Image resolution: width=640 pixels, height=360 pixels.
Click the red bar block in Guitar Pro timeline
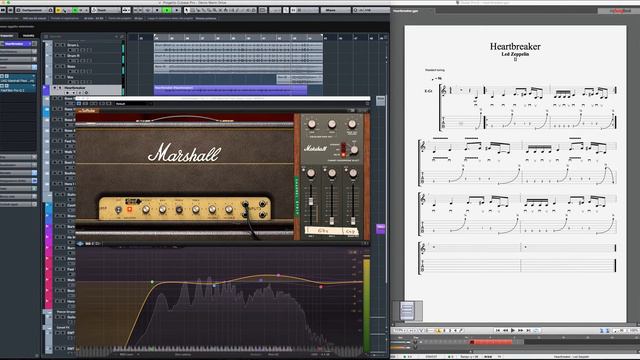click(492, 342)
